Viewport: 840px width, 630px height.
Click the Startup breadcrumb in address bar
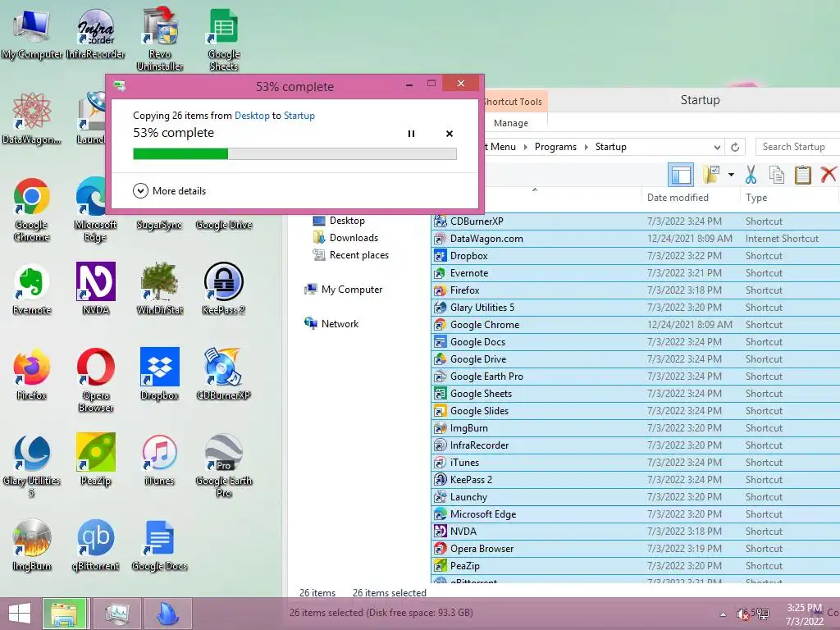tap(610, 147)
